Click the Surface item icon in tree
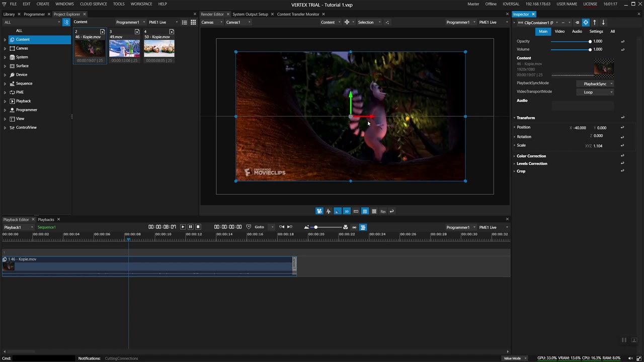This screenshot has width=644, height=362. [12, 66]
